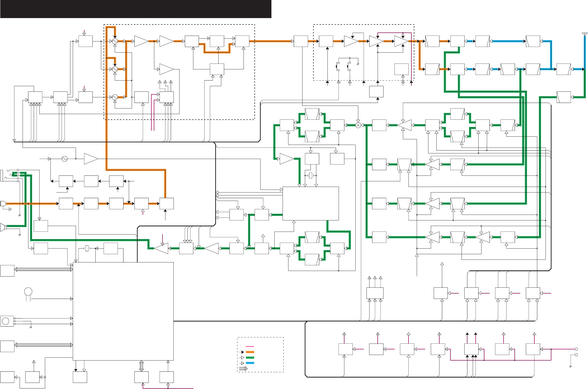Click the crystal symbol above the large CPU block
This screenshot has height=389, width=588.
click(x=87, y=248)
